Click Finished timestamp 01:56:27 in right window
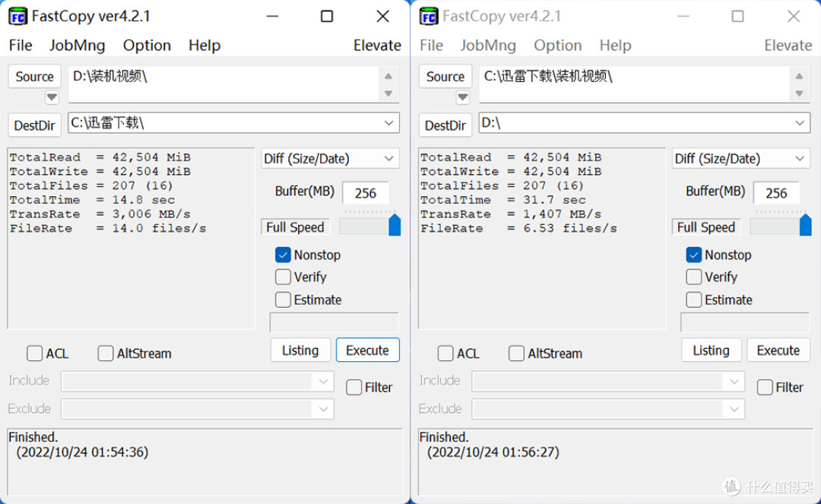Image resolution: width=821 pixels, height=504 pixels. tap(493, 452)
